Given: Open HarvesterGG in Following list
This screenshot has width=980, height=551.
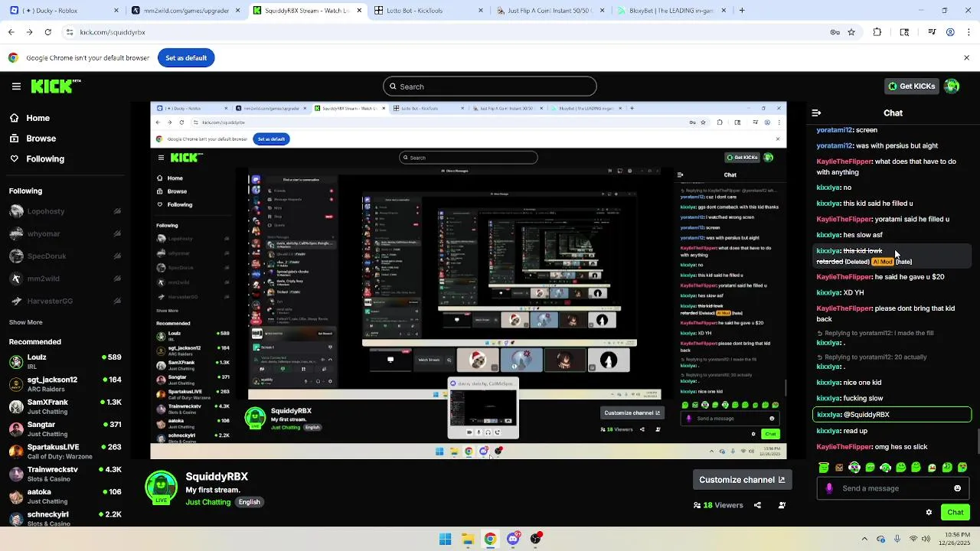Looking at the screenshot, I should point(65,301).
